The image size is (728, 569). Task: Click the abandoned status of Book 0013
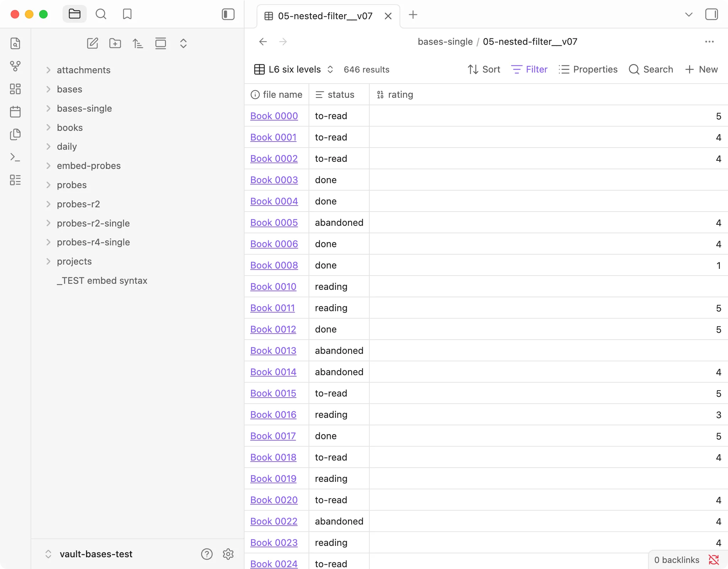point(339,351)
